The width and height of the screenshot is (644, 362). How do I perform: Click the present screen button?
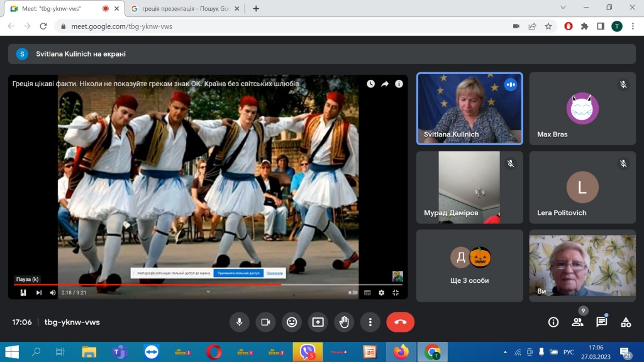pyautogui.click(x=318, y=322)
